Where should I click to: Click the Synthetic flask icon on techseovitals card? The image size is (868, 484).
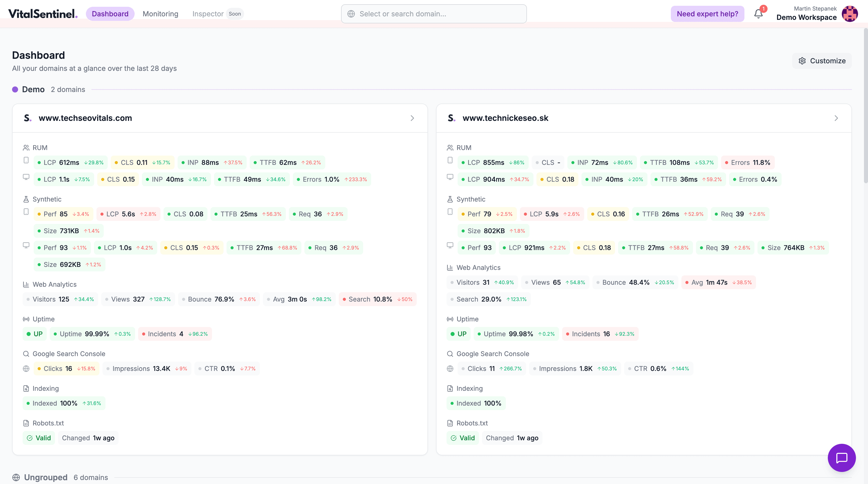[26, 199]
